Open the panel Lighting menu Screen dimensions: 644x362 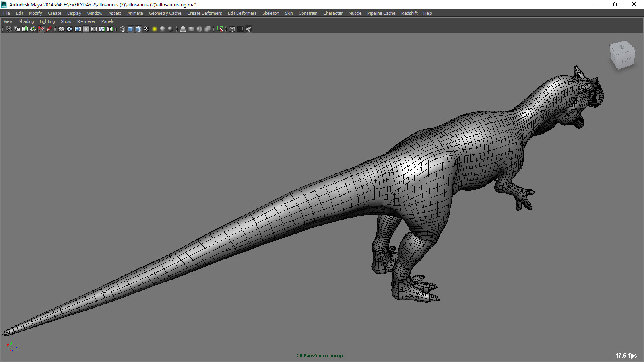pos(47,21)
